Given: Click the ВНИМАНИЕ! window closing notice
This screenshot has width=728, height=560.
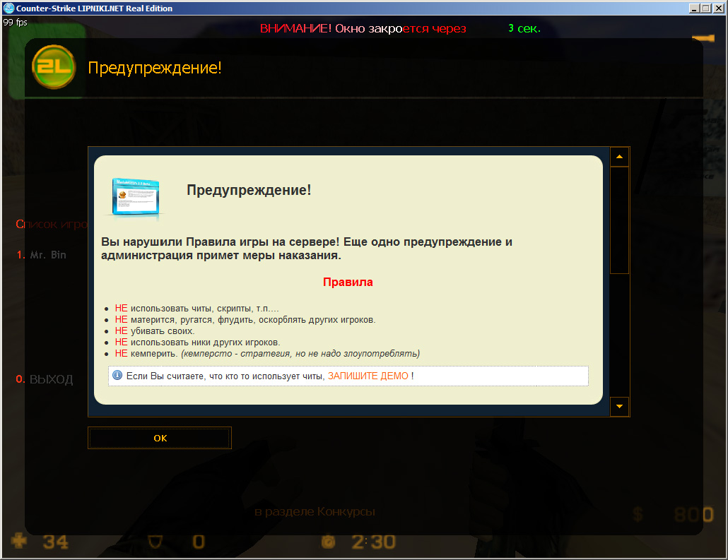Looking at the screenshot, I should pyautogui.click(x=363, y=28).
